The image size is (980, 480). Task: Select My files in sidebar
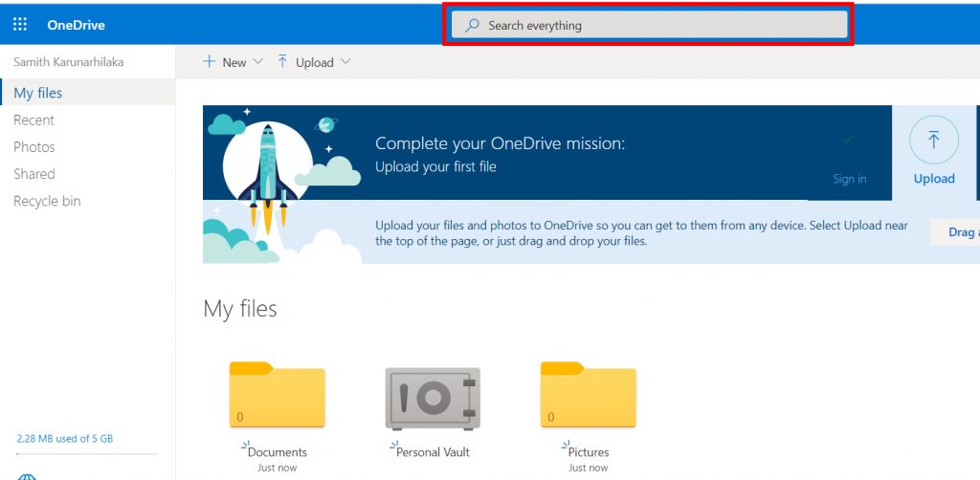87,93
